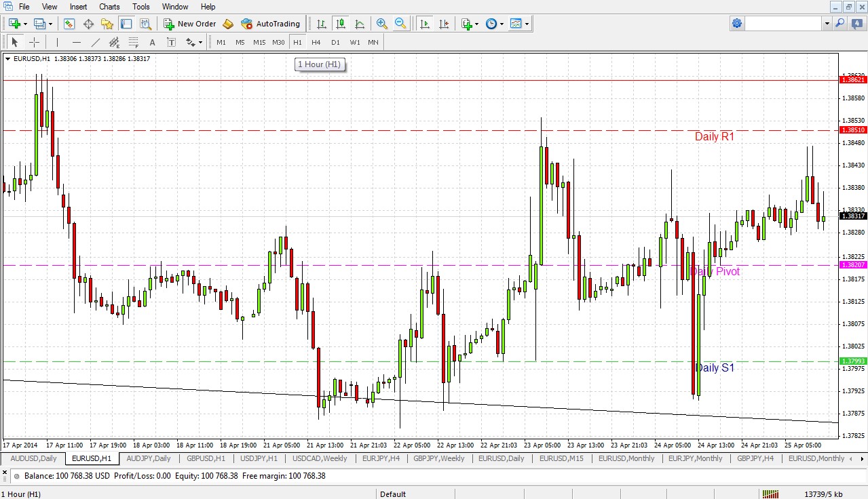Zoom in on the chart
The width and height of the screenshot is (868, 499).
tap(381, 24)
